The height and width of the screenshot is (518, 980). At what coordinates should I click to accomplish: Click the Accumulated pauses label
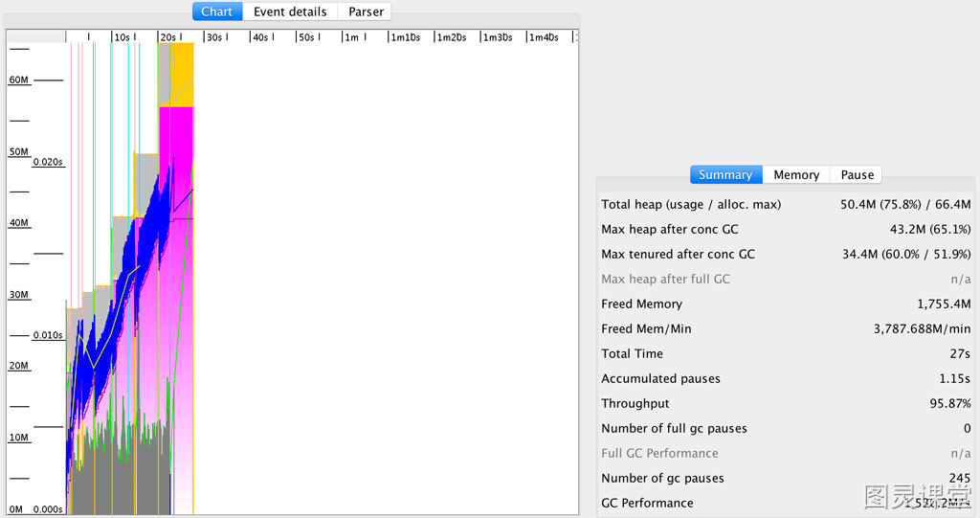[x=660, y=379]
